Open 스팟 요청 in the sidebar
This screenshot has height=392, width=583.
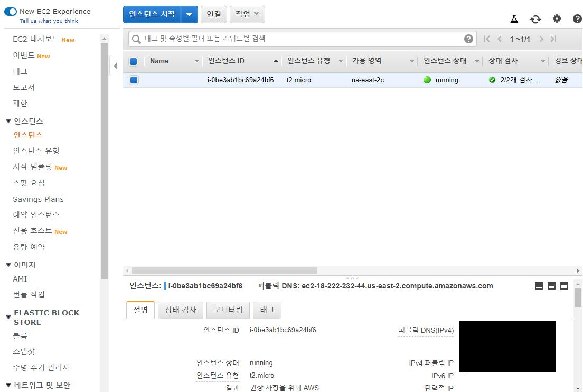(x=29, y=183)
